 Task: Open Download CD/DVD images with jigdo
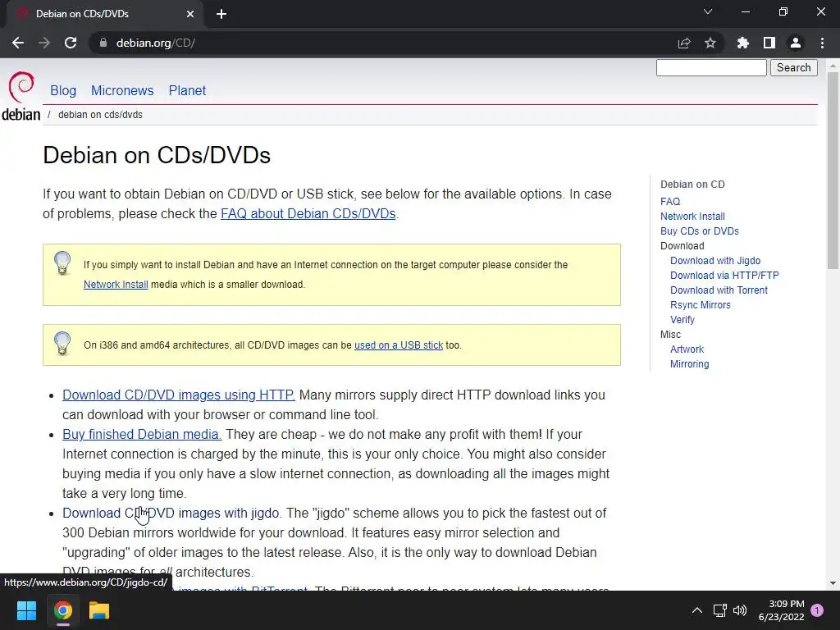click(171, 514)
